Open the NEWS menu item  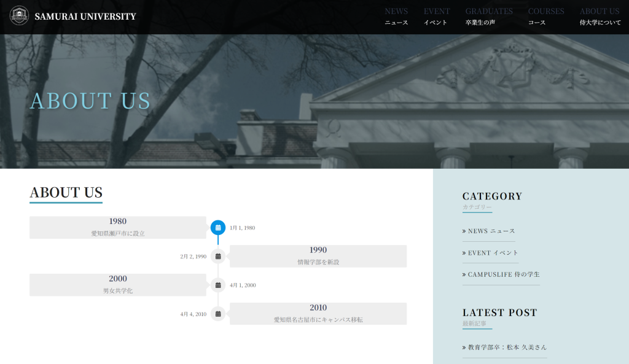396,17
